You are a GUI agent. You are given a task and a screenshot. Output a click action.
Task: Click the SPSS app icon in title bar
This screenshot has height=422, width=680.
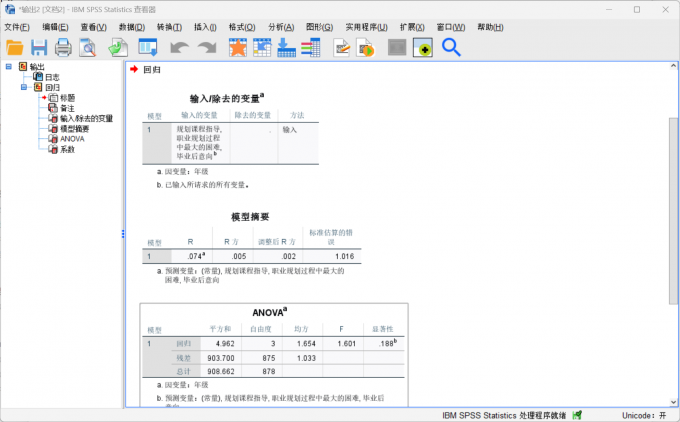[x=10, y=9]
